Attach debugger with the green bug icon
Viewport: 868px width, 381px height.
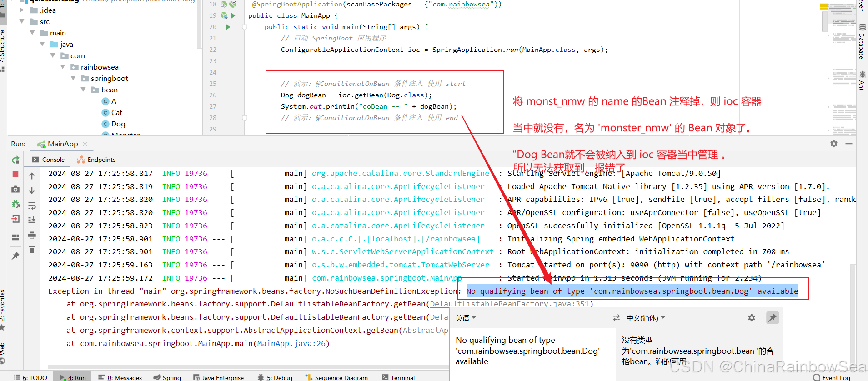tap(15, 204)
